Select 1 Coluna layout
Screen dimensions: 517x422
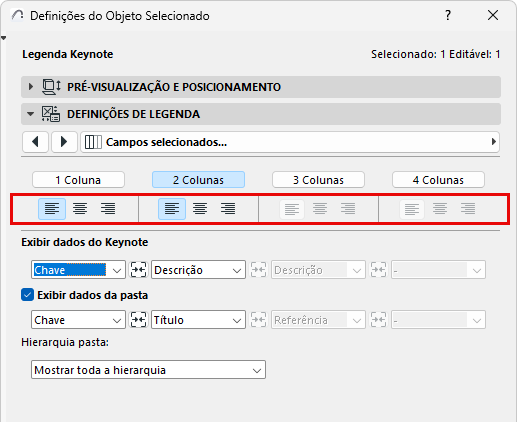[x=78, y=180]
